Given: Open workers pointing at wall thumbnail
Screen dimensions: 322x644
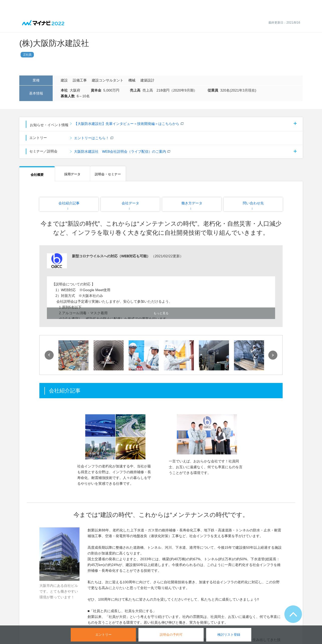Looking at the screenshot, I should pyautogui.click(x=179, y=355).
